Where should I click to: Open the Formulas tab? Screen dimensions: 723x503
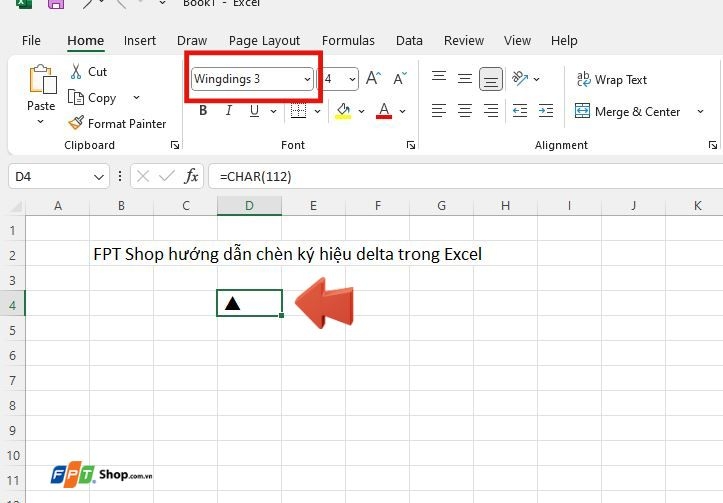click(x=348, y=41)
